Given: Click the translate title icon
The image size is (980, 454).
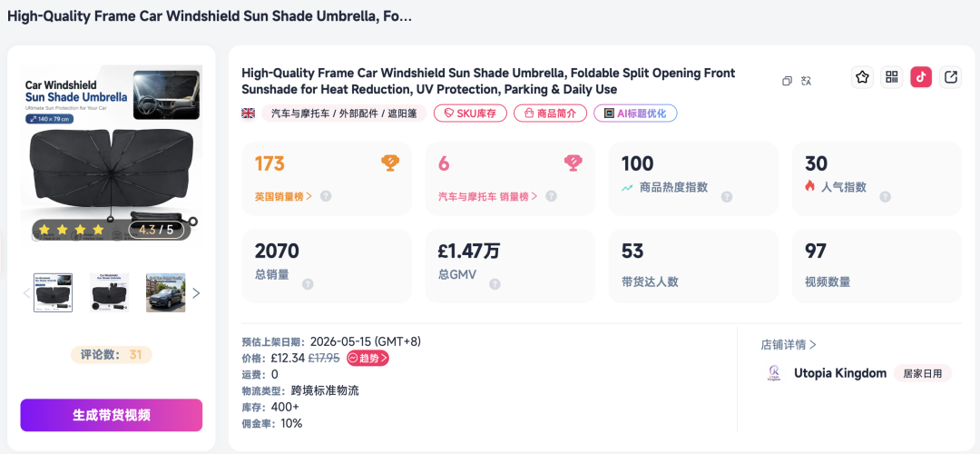Looking at the screenshot, I should coord(806,81).
